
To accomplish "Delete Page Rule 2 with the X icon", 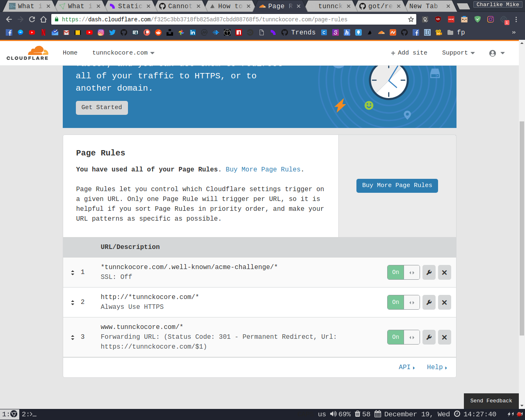I will tap(444, 302).
